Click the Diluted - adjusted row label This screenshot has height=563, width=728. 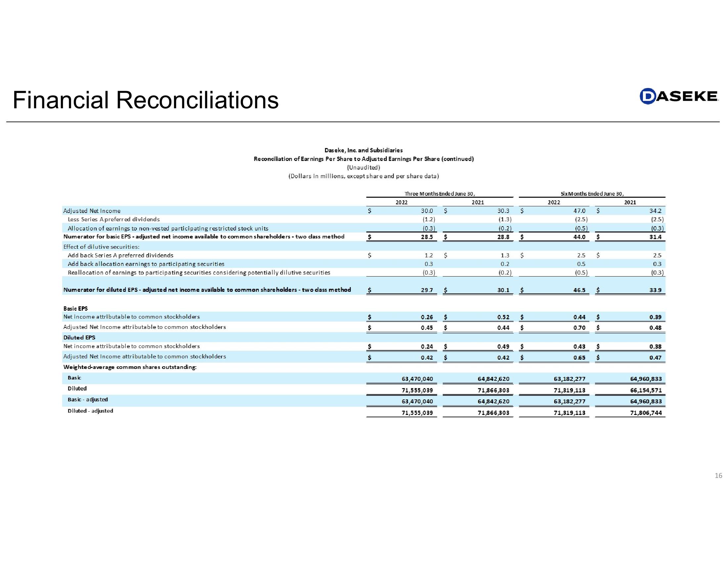point(90,411)
